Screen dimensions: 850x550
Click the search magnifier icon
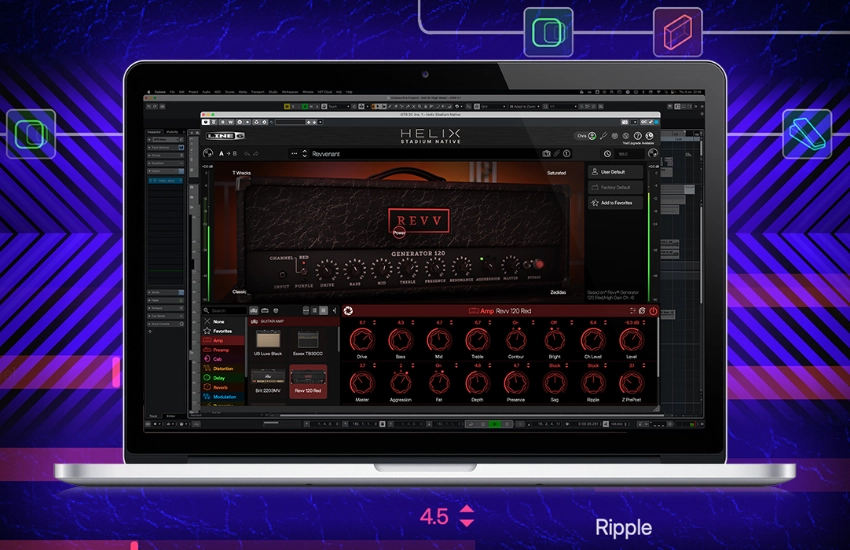(x=207, y=310)
